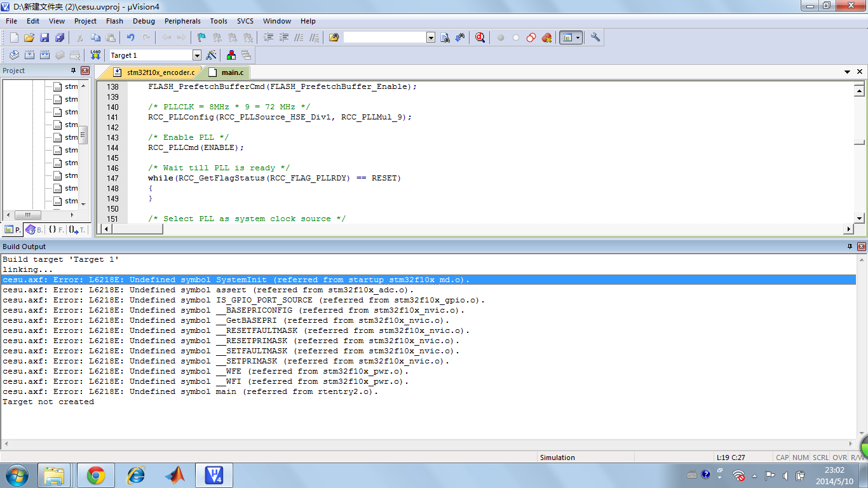This screenshot has height=488, width=868.
Task: Open the window layout button dropdown arrow
Action: coord(578,37)
